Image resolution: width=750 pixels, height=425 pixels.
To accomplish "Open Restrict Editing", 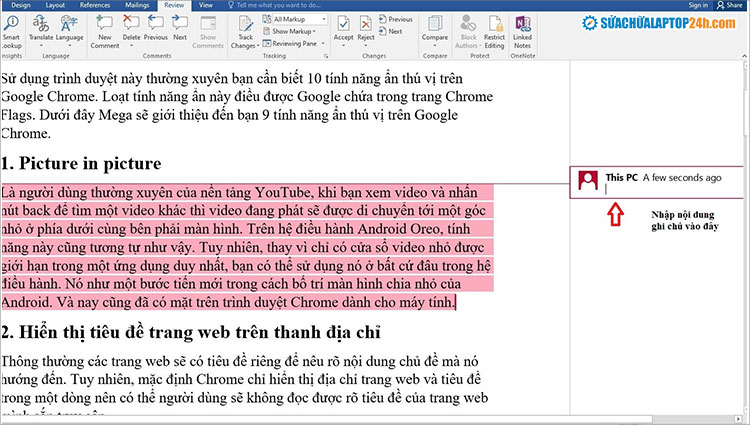I will 494,32.
